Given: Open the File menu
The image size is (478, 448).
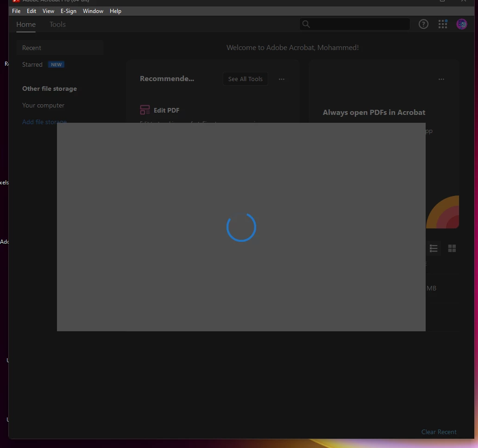Looking at the screenshot, I should [x=16, y=11].
